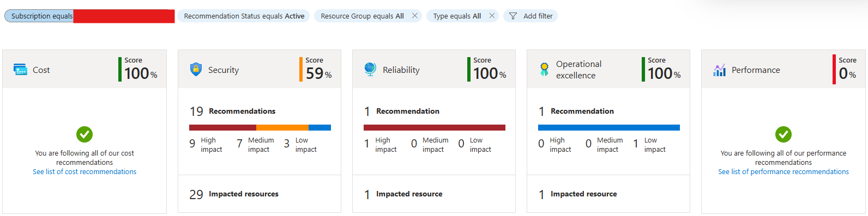This screenshot has width=868, height=216.
Task: Click the Add filter funnel icon
Action: pyautogui.click(x=513, y=16)
